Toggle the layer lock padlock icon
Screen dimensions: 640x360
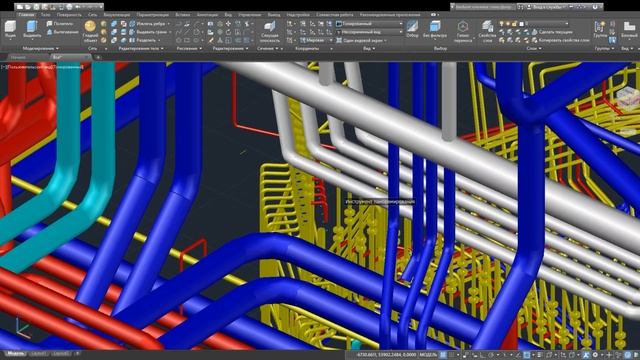coord(514,24)
